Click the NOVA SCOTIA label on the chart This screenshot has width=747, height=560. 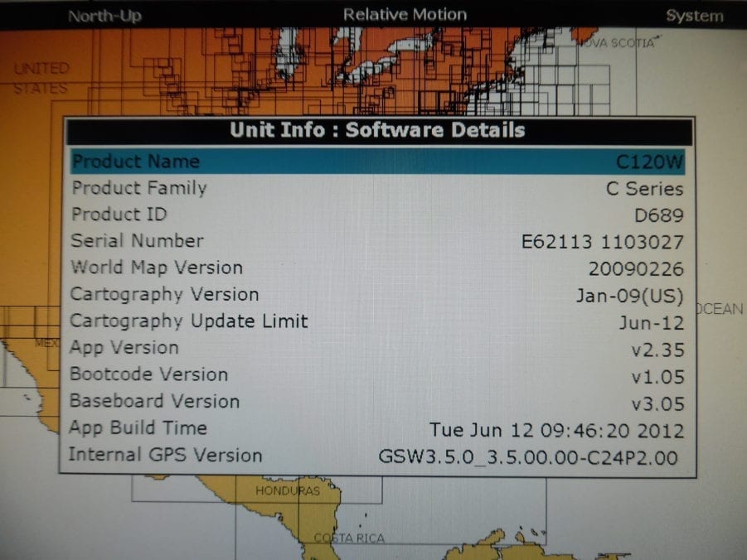click(x=618, y=43)
